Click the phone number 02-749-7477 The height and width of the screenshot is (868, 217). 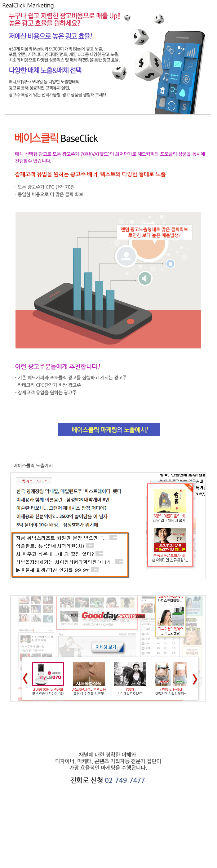click(125, 780)
